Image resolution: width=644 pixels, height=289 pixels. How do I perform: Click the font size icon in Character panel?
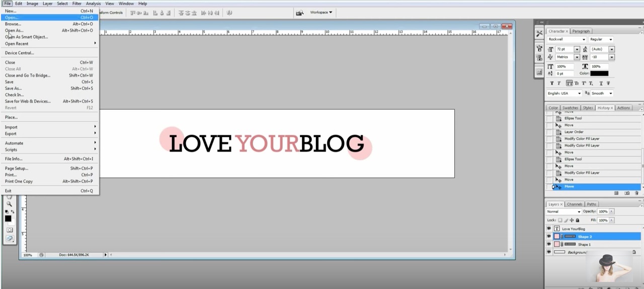point(550,49)
